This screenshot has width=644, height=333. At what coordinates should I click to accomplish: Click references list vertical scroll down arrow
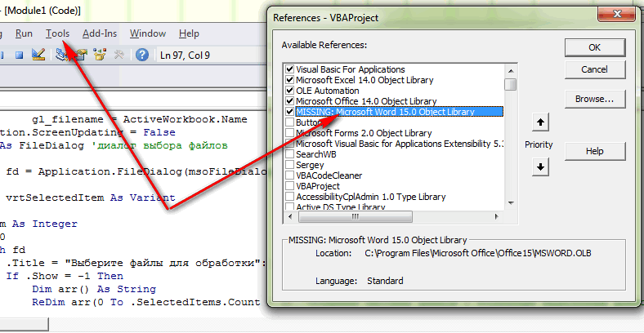511,203
